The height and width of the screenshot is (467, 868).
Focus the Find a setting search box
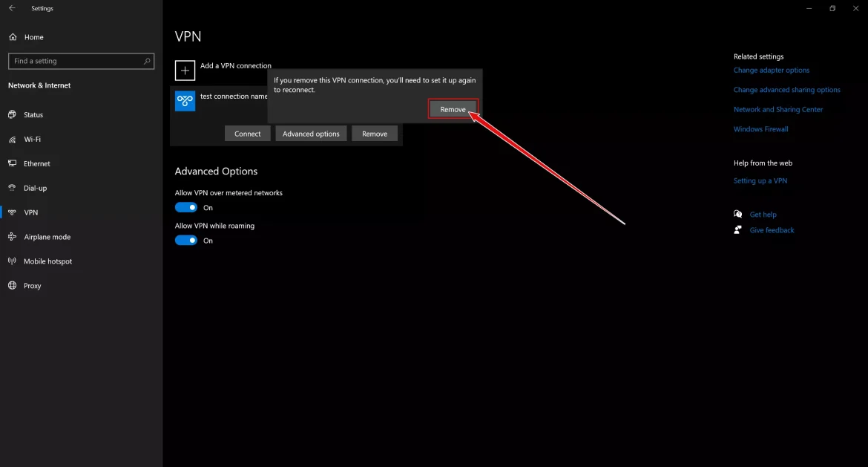coord(81,61)
